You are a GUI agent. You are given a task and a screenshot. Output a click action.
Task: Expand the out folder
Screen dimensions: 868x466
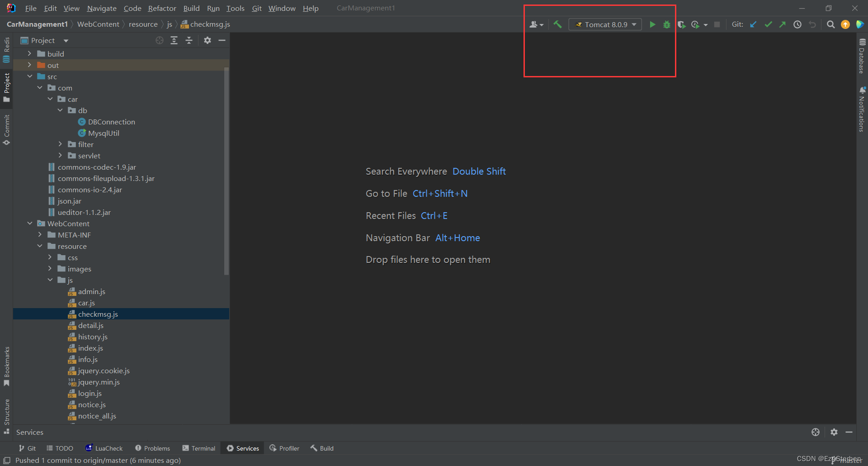pyautogui.click(x=29, y=65)
